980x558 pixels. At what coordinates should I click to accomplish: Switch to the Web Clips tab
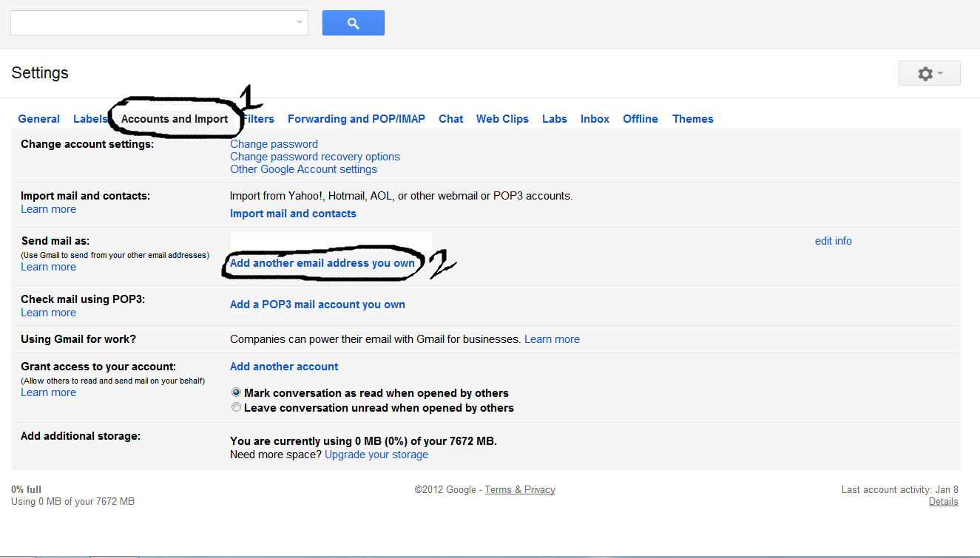(x=502, y=119)
